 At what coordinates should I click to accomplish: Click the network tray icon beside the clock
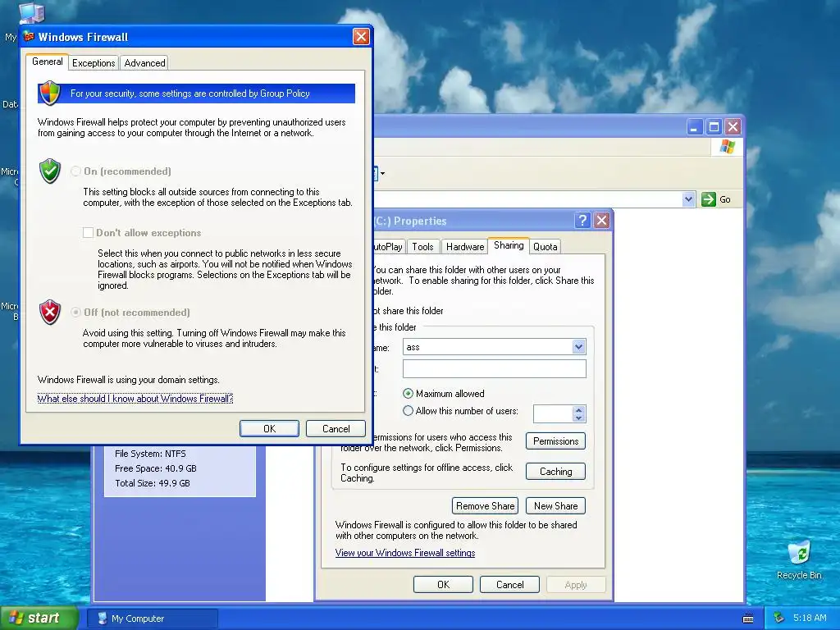coord(778,619)
